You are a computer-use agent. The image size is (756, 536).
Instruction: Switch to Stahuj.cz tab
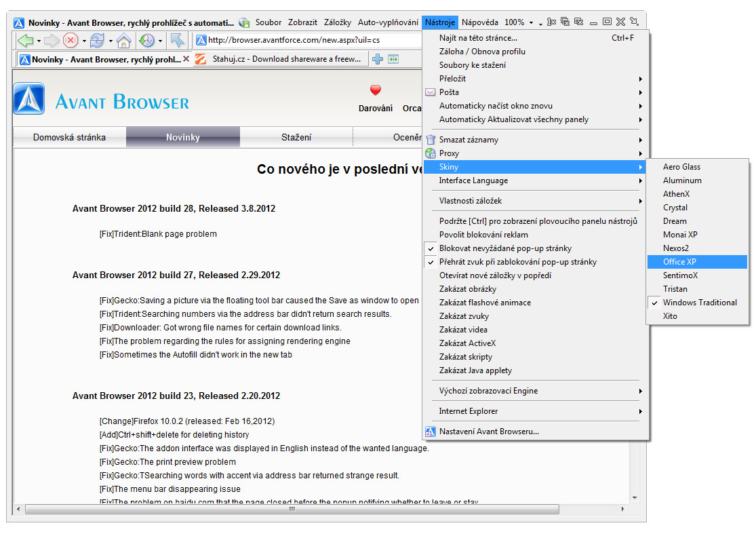(279, 59)
